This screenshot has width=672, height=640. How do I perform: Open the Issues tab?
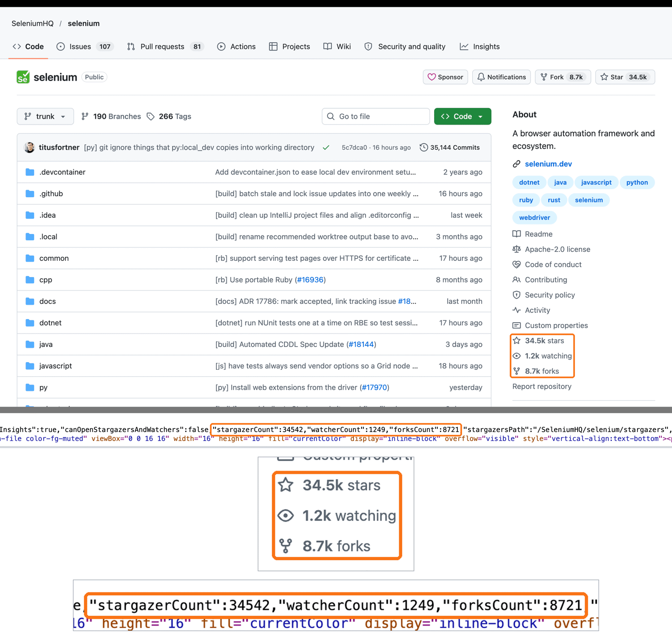(85, 47)
